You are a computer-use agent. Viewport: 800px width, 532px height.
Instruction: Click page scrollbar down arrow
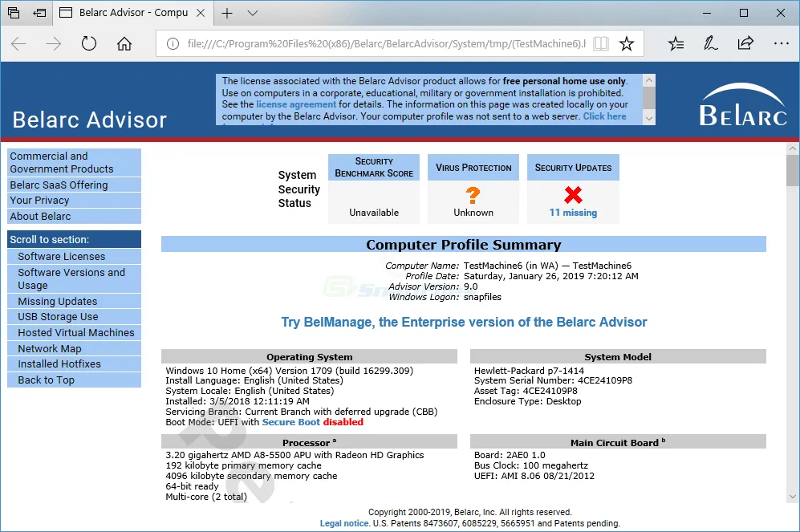[792, 497]
